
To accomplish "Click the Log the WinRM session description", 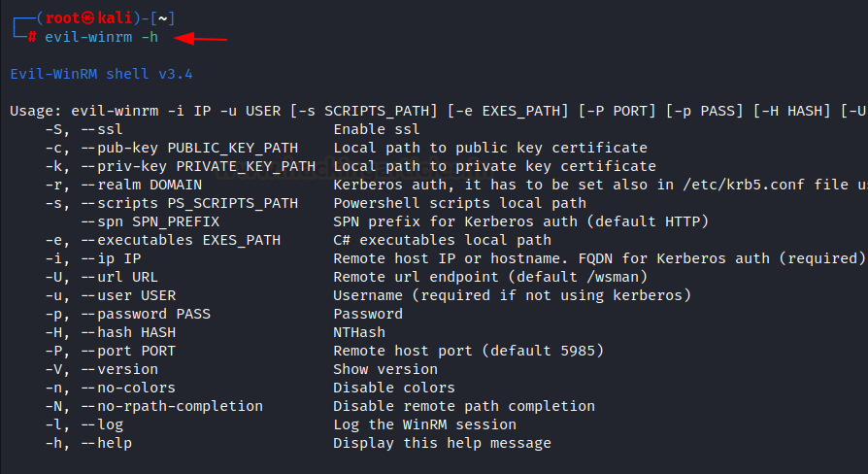I will tap(424, 424).
